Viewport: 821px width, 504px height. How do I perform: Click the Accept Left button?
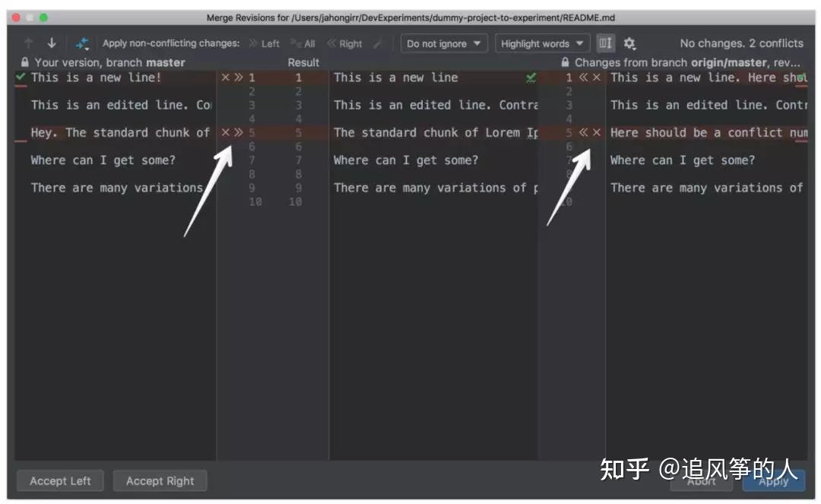click(60, 480)
